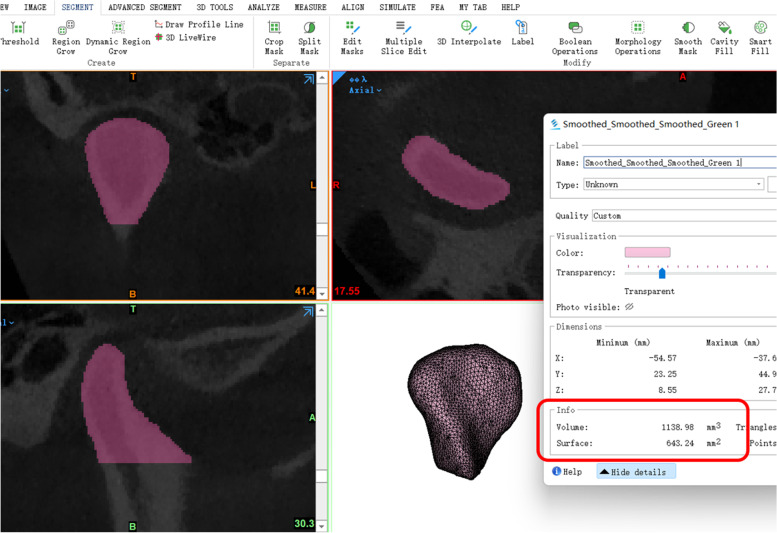Click top-left view scrollbar down arrow

tap(322, 294)
